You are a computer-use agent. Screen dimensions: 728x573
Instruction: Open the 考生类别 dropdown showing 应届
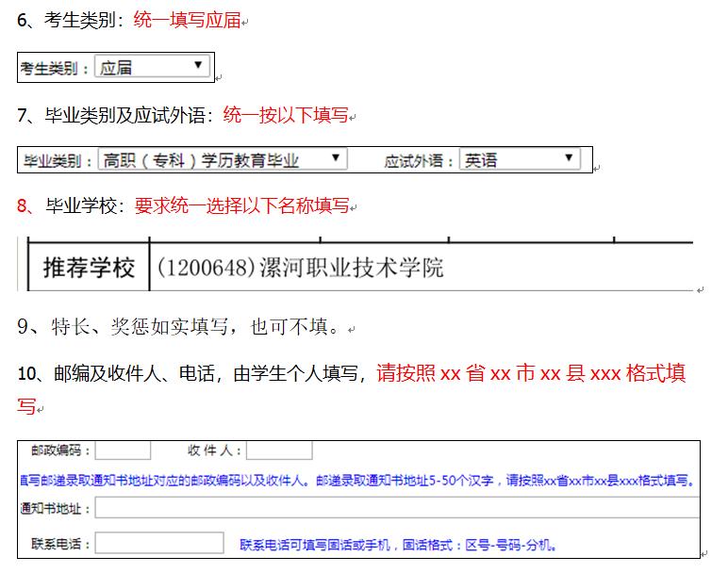pos(151,67)
